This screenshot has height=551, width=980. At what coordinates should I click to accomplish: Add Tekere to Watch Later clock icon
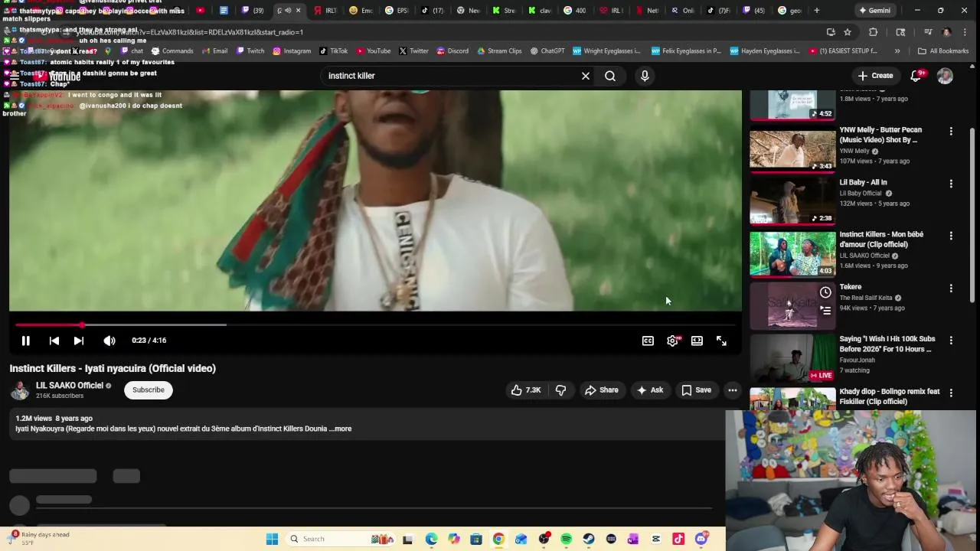coord(825,292)
